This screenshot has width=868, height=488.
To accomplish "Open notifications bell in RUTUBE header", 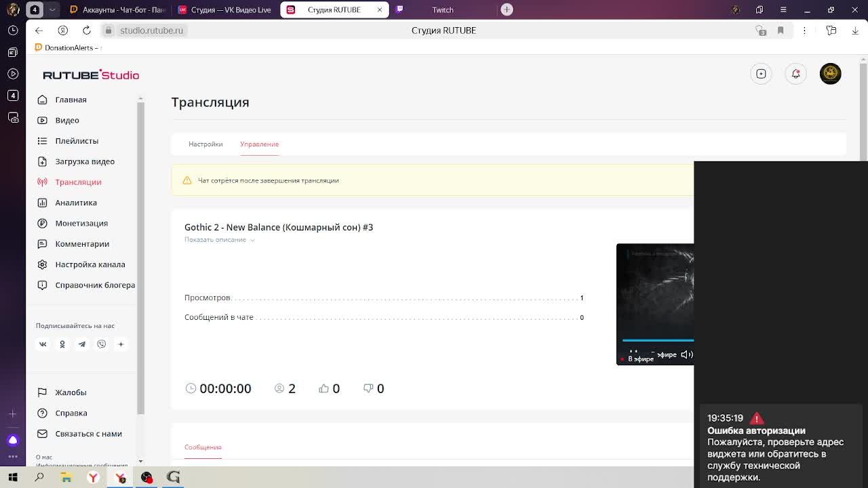I will (x=795, y=74).
